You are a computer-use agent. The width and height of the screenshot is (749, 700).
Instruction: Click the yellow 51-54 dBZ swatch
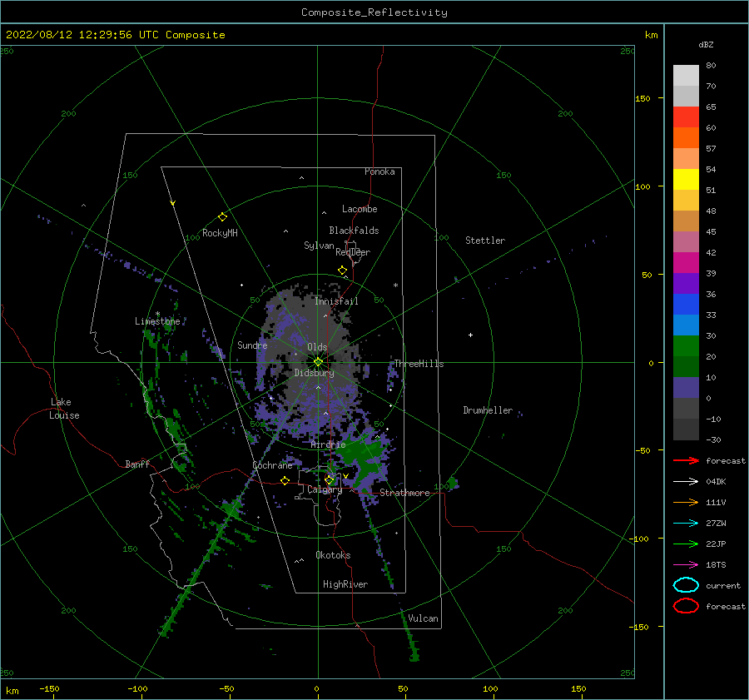[x=686, y=179]
